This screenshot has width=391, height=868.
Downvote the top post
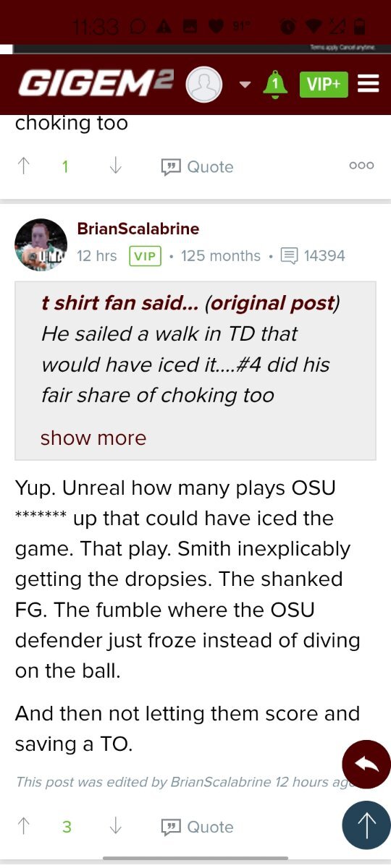(x=115, y=166)
